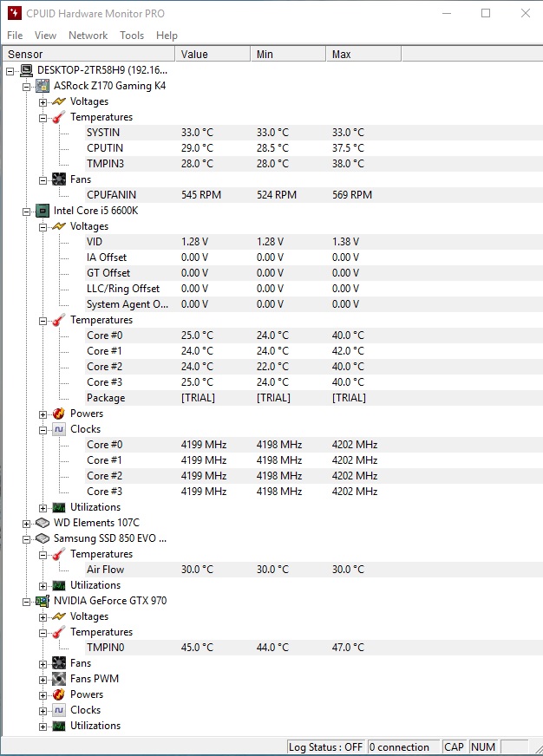This screenshot has width=543, height=756.
Task: Click the Value column header
Action: (213, 54)
